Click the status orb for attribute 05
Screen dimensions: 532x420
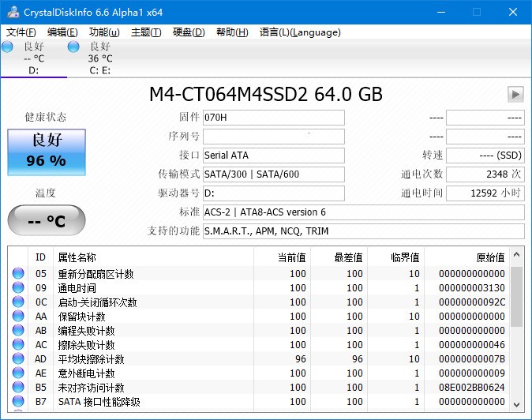pyautogui.click(x=18, y=273)
